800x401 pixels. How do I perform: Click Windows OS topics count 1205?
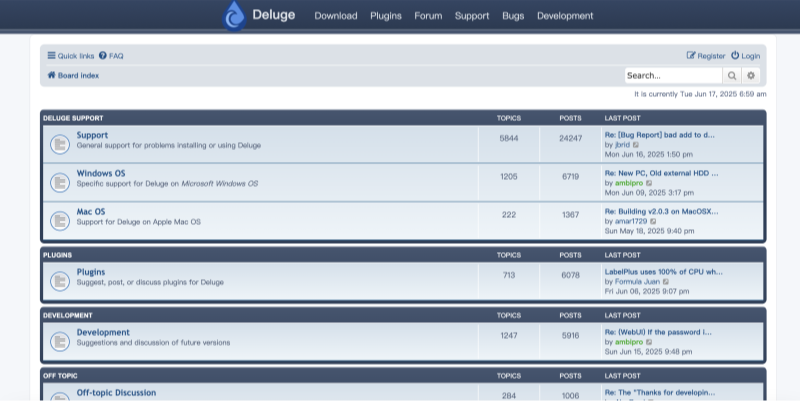509,177
